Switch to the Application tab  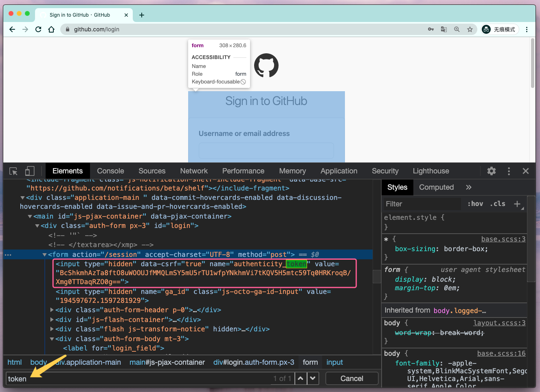click(339, 171)
